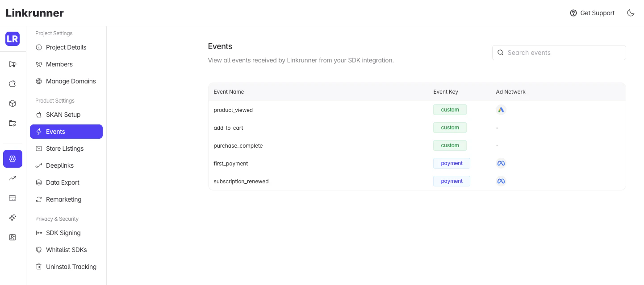Click the Product Settings section label
Image resolution: width=644 pixels, height=285 pixels.
(55, 101)
